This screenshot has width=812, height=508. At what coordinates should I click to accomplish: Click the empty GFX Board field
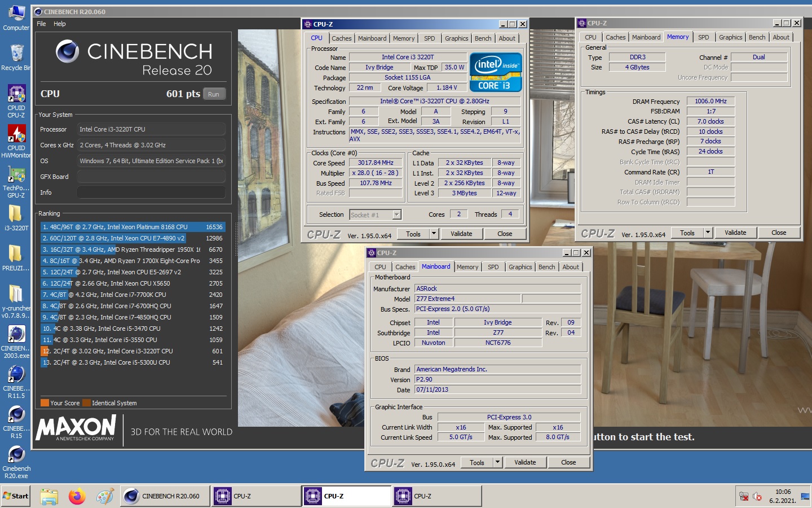coord(151,177)
